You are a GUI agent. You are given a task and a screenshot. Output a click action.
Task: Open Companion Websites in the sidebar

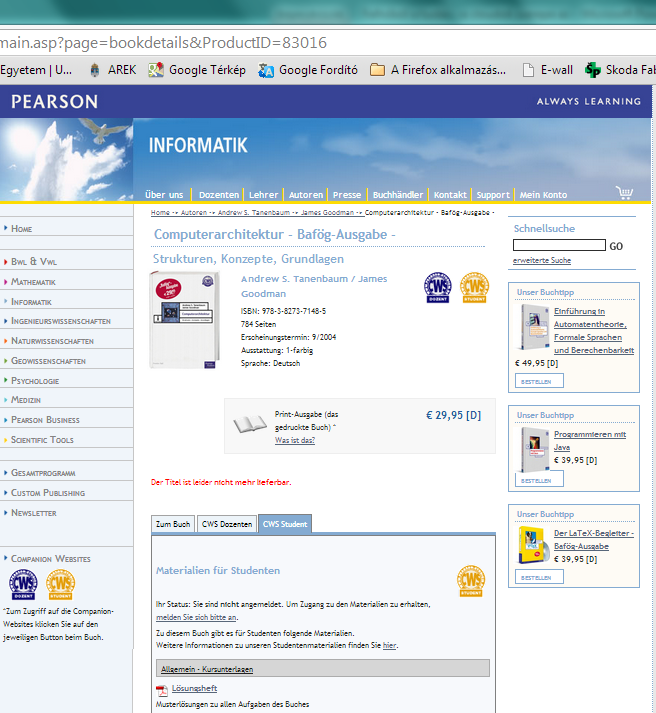pos(50,559)
